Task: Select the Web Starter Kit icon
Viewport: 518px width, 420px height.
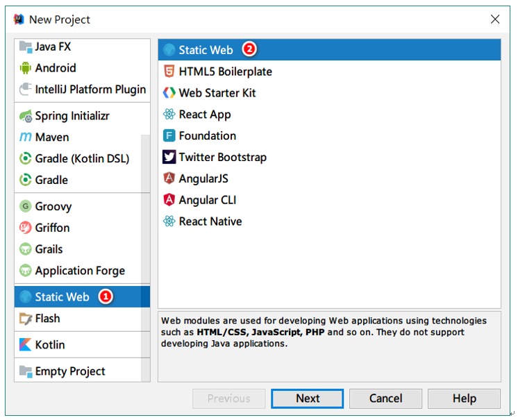Action: click(x=169, y=93)
